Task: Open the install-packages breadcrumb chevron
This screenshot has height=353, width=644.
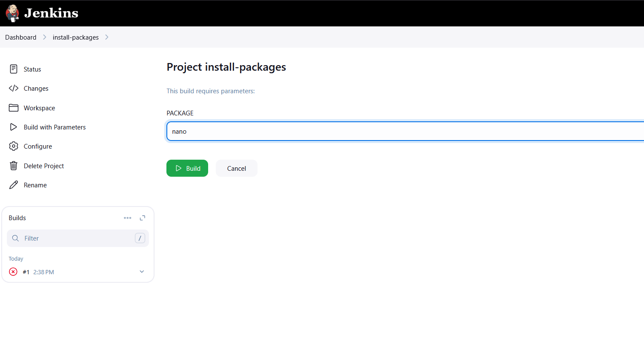Action: (107, 37)
